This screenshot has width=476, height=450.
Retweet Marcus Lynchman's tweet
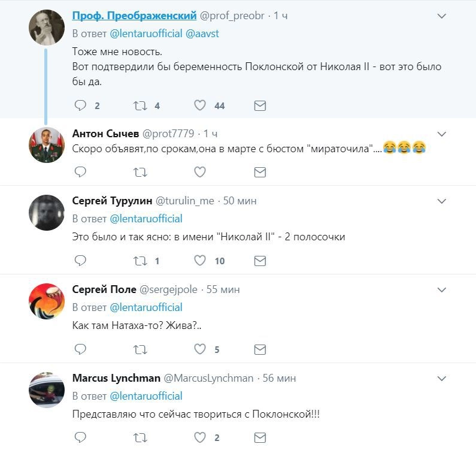click(x=140, y=437)
